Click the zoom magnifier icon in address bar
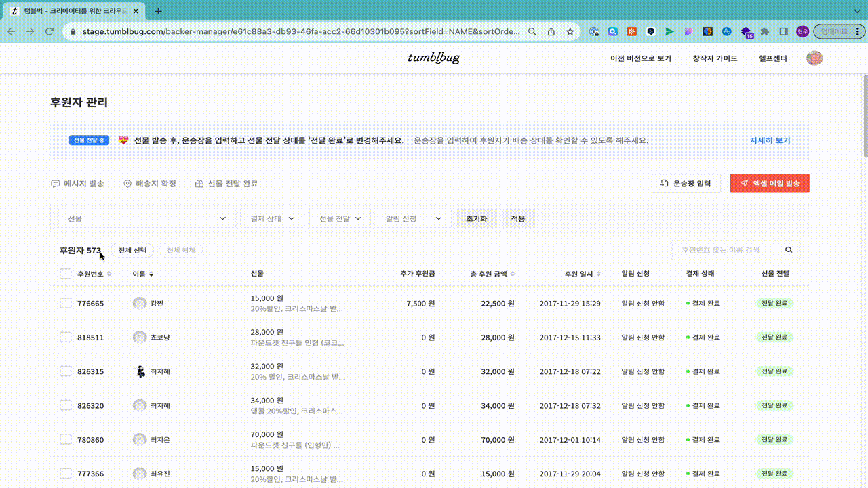Viewport: 868px width, 488px height. [532, 31]
